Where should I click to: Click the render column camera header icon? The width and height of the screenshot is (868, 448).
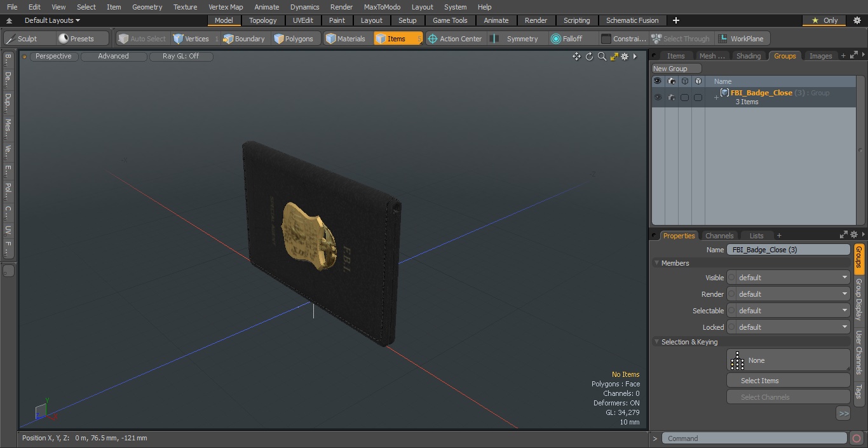pos(671,81)
